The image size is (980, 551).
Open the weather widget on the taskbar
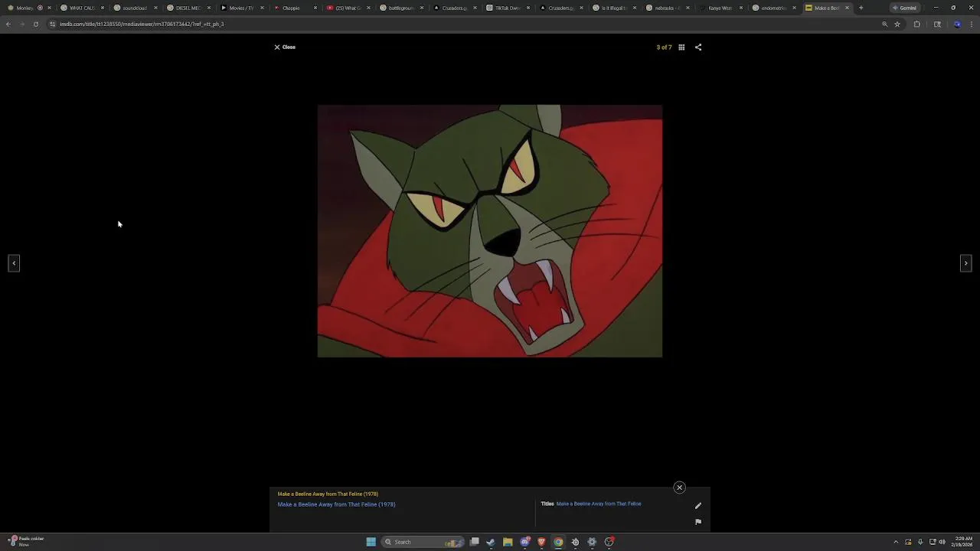click(25, 542)
